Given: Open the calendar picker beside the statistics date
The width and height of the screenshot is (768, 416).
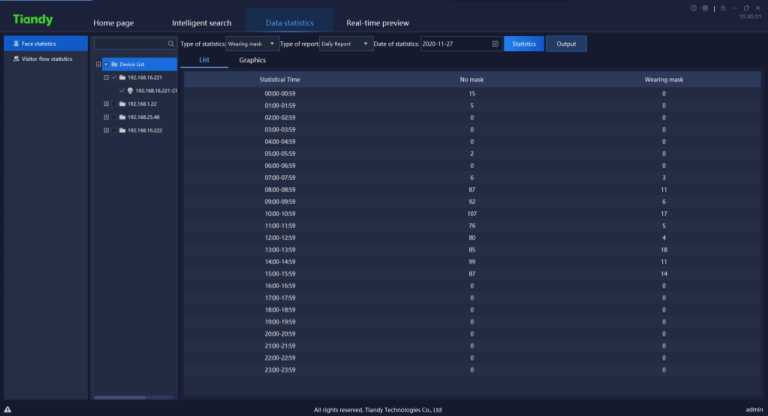Looking at the screenshot, I should coord(495,44).
